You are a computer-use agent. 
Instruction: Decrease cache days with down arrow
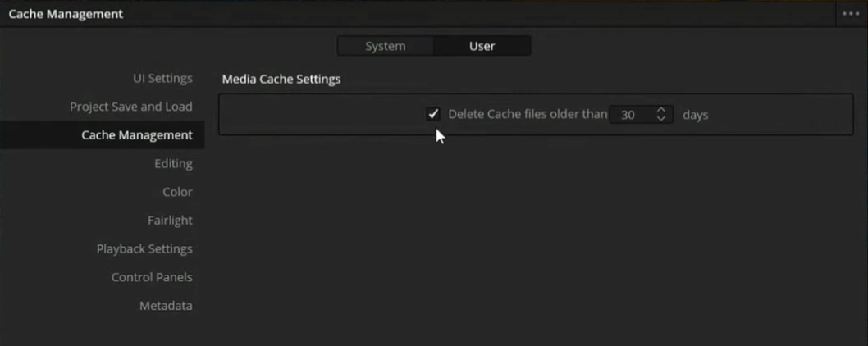click(x=661, y=119)
